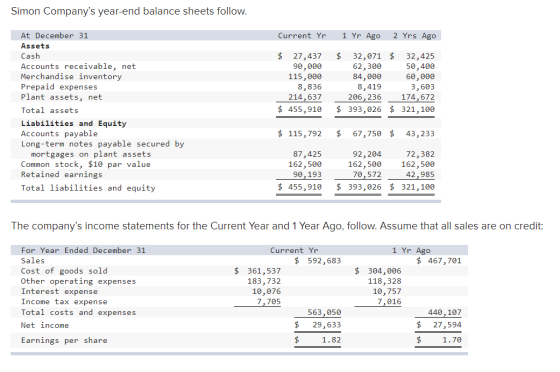Click the Common stock, $10 par value label

click(86, 164)
